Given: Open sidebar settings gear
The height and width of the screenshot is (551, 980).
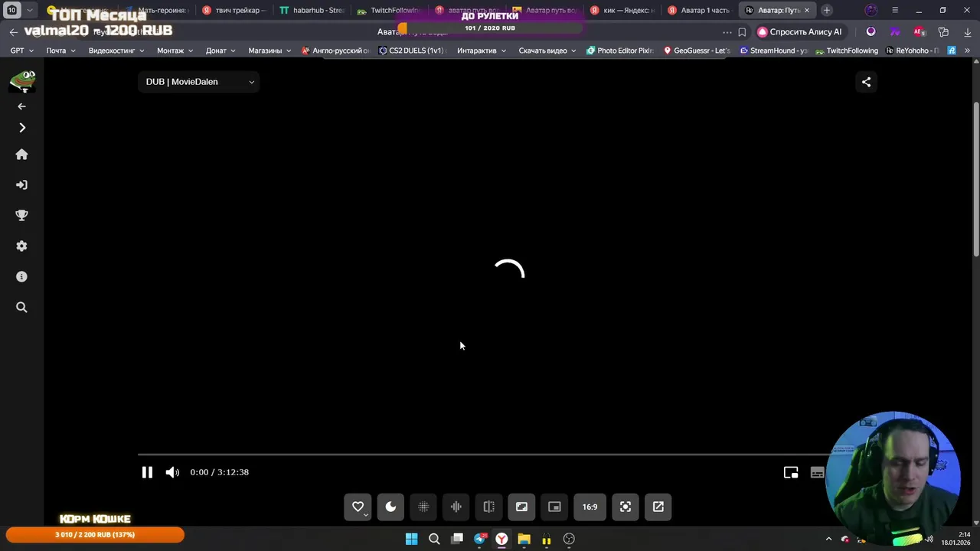Looking at the screenshot, I should pyautogui.click(x=21, y=246).
